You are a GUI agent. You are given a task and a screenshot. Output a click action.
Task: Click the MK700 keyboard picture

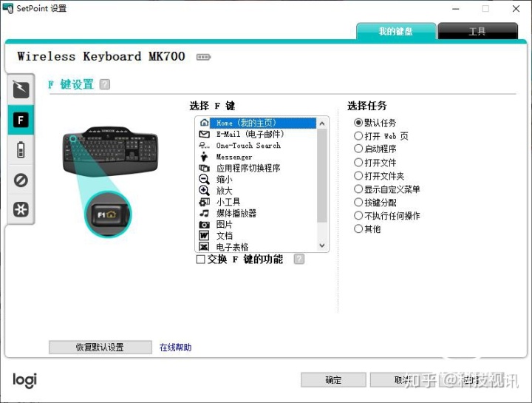pos(110,152)
